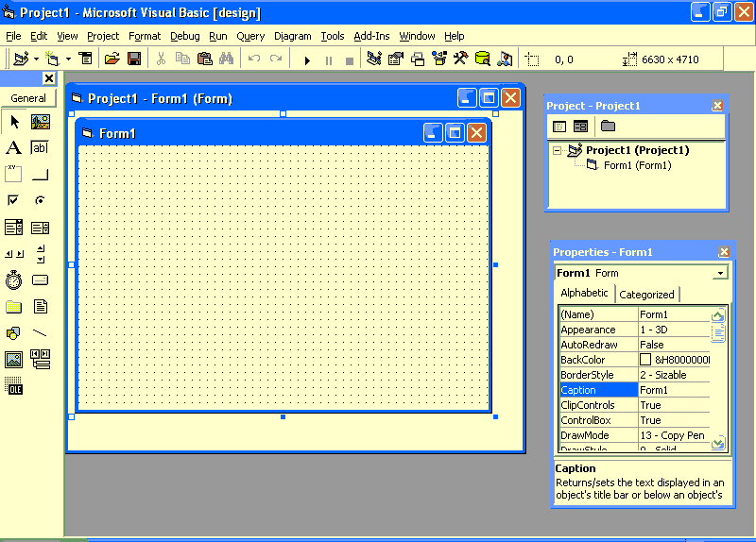
Task: Click the General toolbox tab
Action: [x=28, y=98]
